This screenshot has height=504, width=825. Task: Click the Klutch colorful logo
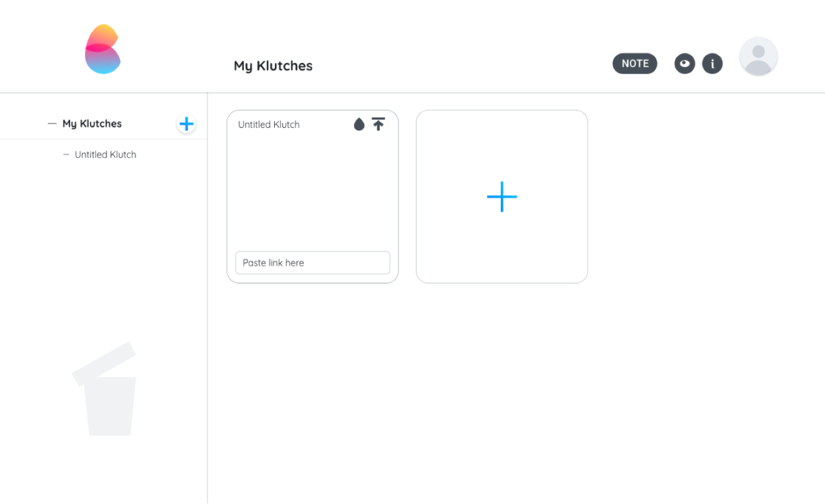point(103,49)
